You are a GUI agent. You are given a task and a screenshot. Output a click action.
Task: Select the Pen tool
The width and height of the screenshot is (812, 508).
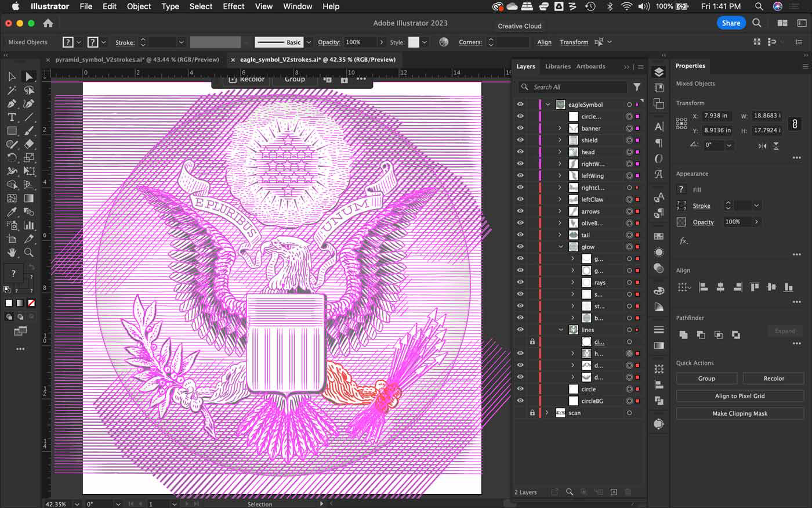tap(12, 104)
